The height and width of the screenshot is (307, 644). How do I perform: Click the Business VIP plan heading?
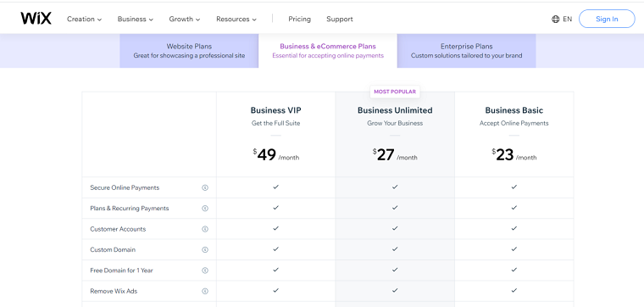point(276,110)
